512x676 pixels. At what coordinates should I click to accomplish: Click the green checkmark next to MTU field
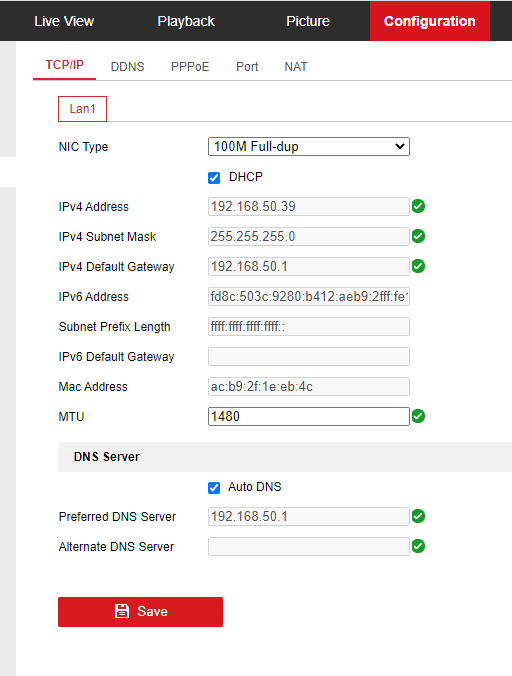(418, 416)
